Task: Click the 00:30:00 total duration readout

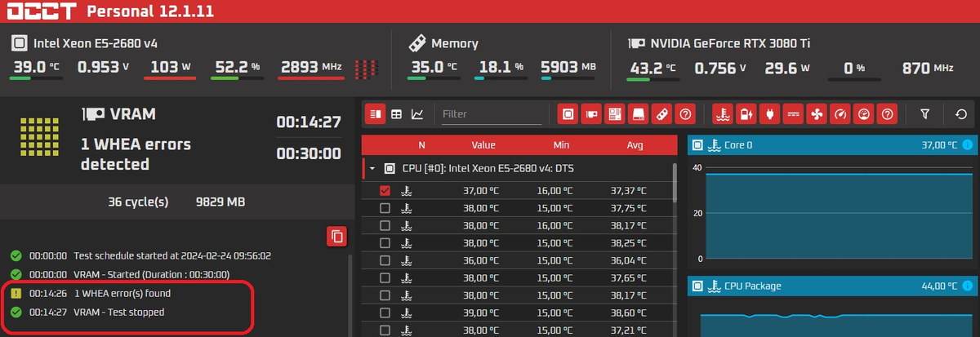Action: 308,153
